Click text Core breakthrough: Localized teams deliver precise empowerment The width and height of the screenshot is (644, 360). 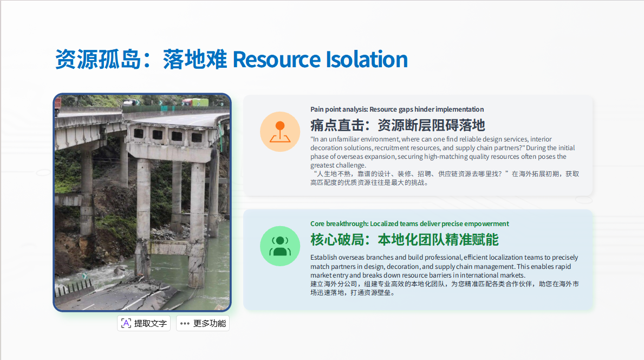click(x=409, y=223)
